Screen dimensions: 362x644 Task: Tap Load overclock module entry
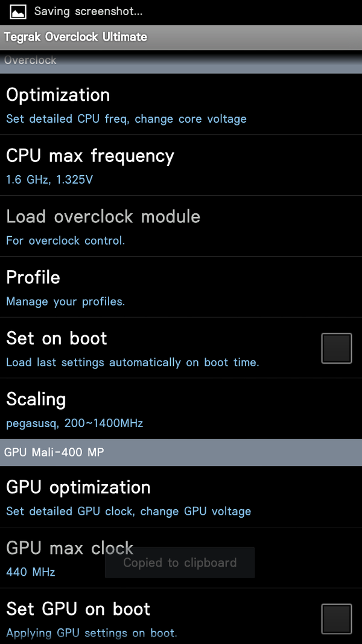[181, 226]
